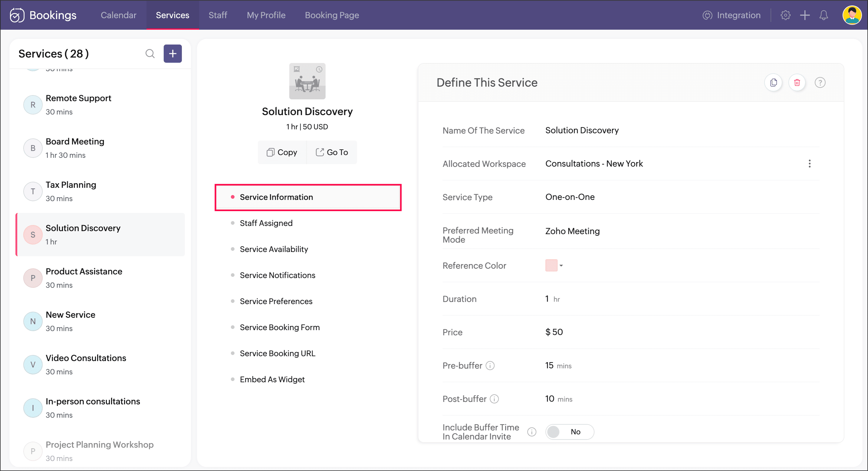
Task: Select the Video Consultations service
Action: point(100,365)
